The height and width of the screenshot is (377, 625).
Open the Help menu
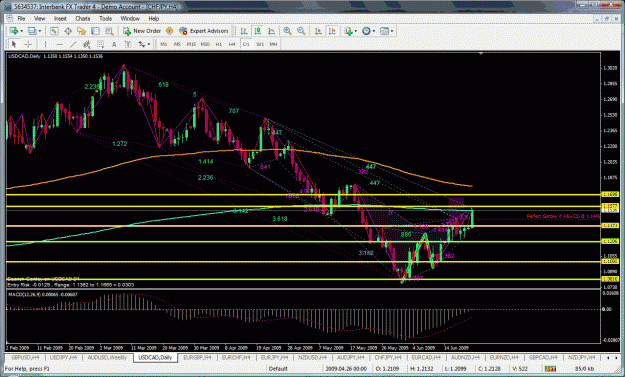(x=153, y=18)
